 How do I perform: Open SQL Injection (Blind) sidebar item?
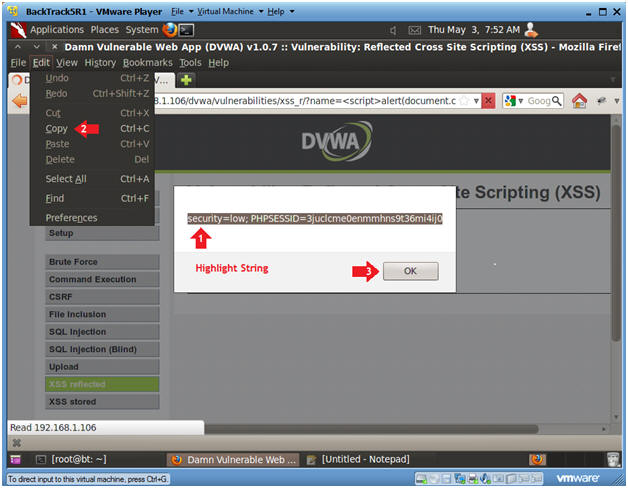pos(103,349)
